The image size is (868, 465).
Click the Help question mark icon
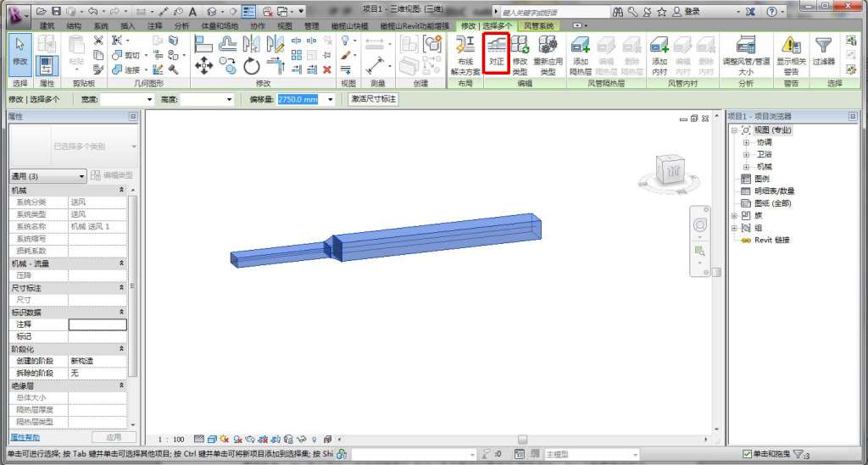pos(771,11)
